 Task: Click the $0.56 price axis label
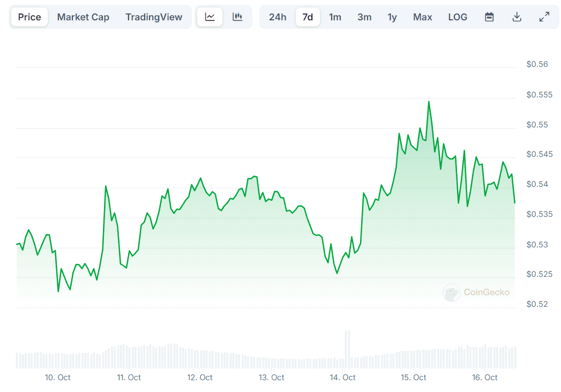coord(537,64)
